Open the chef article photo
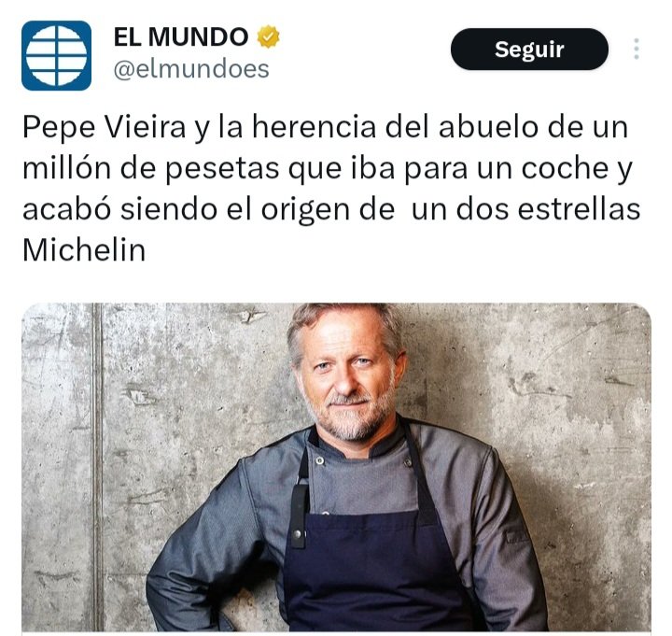Viewport: 672px width, 636px height. (336, 467)
